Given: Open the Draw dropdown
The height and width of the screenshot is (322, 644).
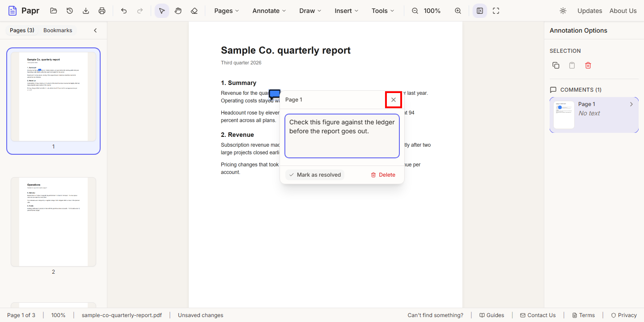Looking at the screenshot, I should (x=310, y=11).
